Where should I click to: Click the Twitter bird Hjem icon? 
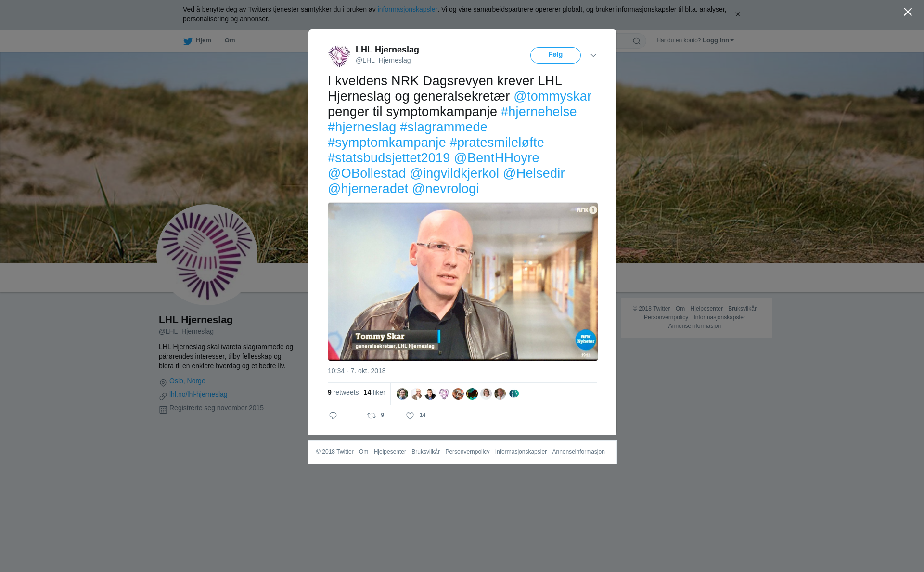pos(188,41)
